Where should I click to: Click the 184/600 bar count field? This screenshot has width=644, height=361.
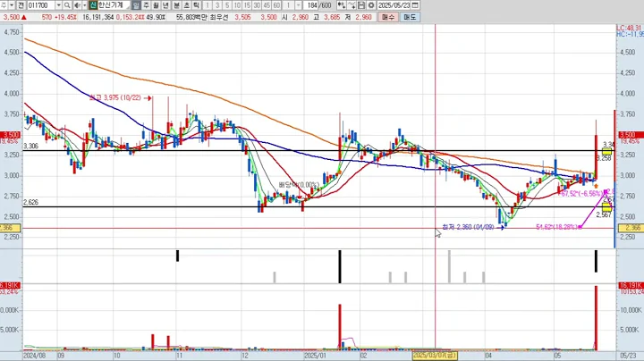(319, 5)
